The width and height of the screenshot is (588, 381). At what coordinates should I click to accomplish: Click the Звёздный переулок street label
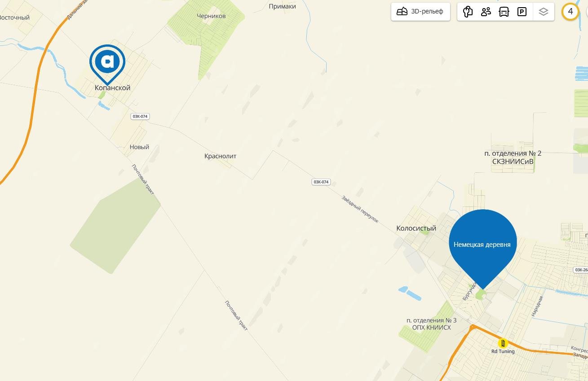tap(360, 209)
